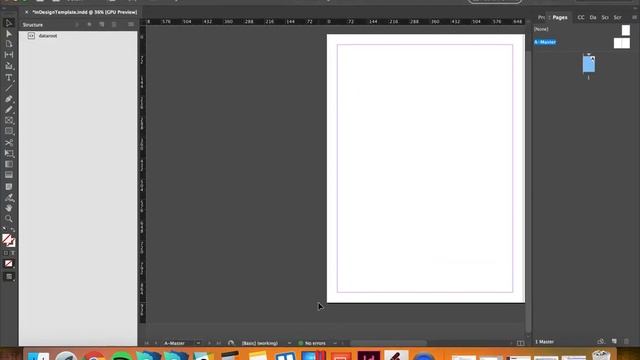
Task: Select the Selection tool arrow
Action: click(x=9, y=23)
